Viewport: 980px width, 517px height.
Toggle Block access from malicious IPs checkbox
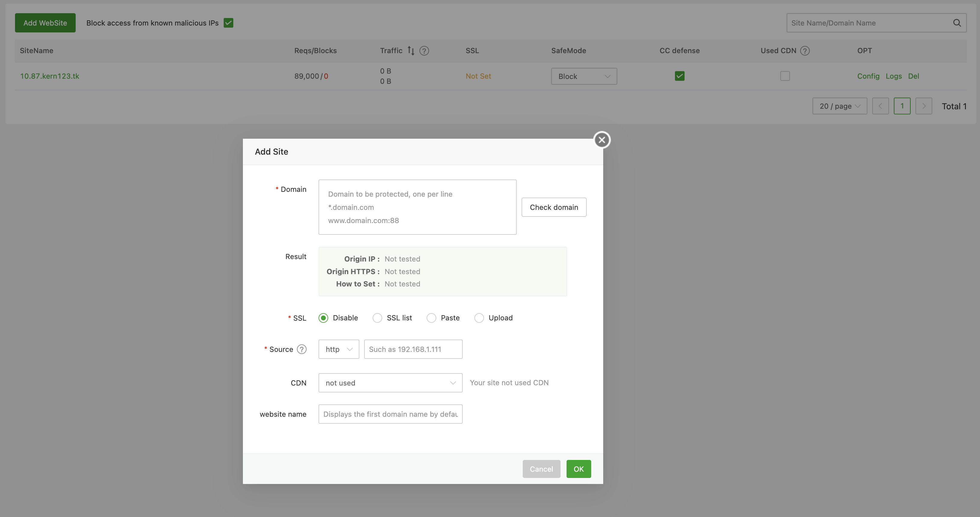pyautogui.click(x=228, y=23)
